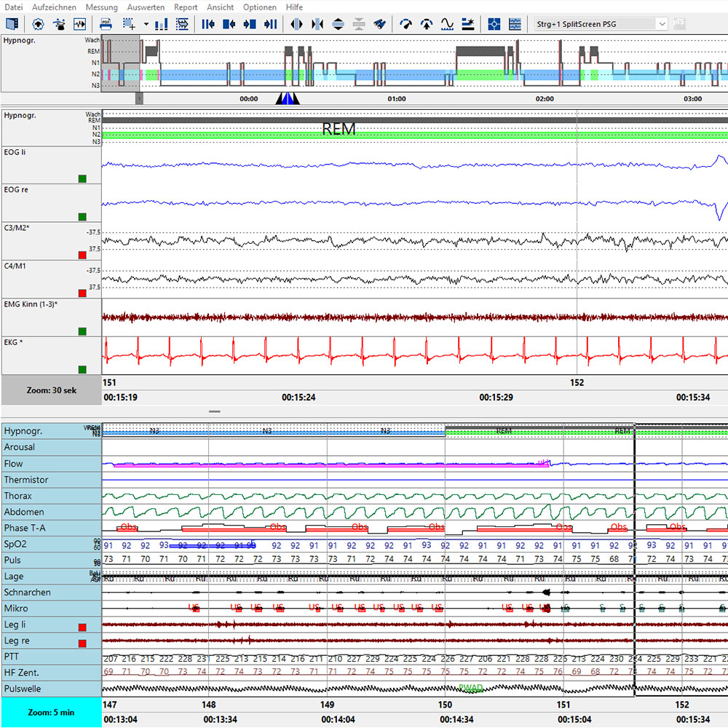Toggle the Leg li red status square
728x728 pixels.
[82, 628]
